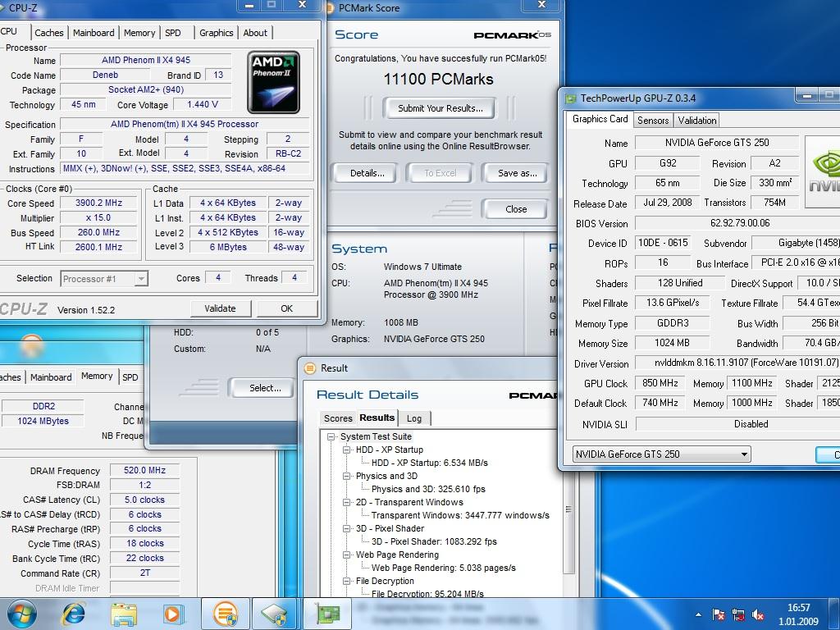Click the muted volume speaker tray icon
This screenshot has height=630, width=840.
[758, 614]
